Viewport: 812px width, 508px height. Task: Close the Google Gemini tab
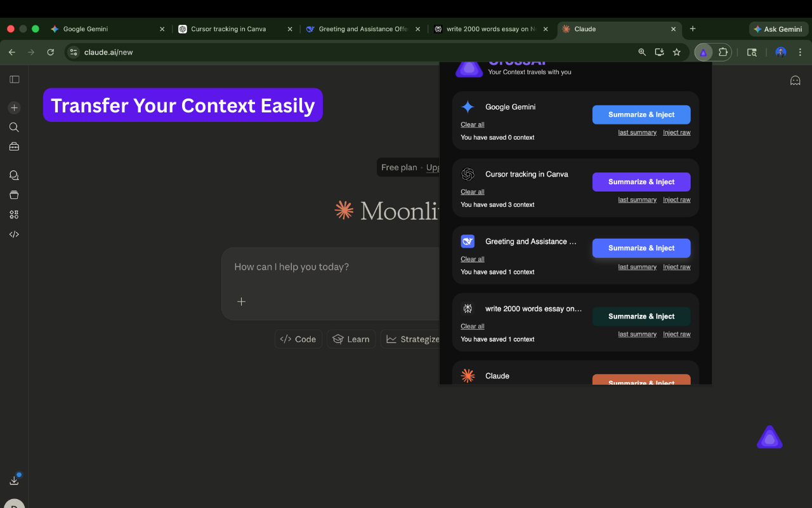tap(162, 29)
